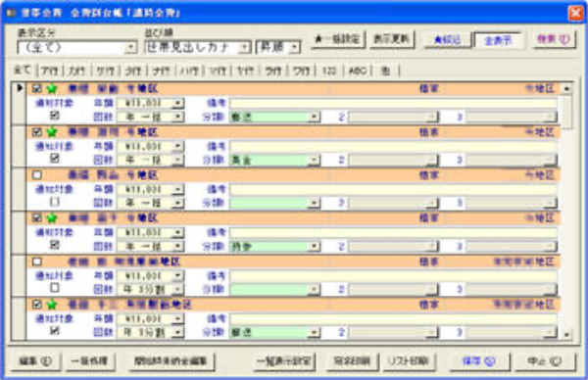The image size is (588, 380).
Task: Click the green star of the sixth record
Action: point(52,305)
